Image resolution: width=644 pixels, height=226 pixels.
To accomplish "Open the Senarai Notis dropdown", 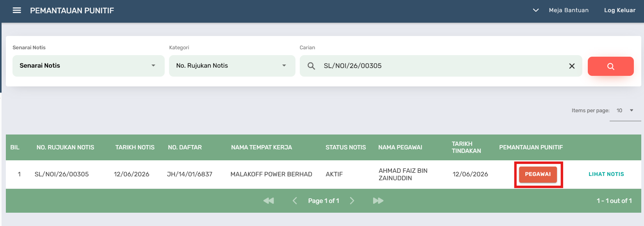I will pyautogui.click(x=89, y=66).
